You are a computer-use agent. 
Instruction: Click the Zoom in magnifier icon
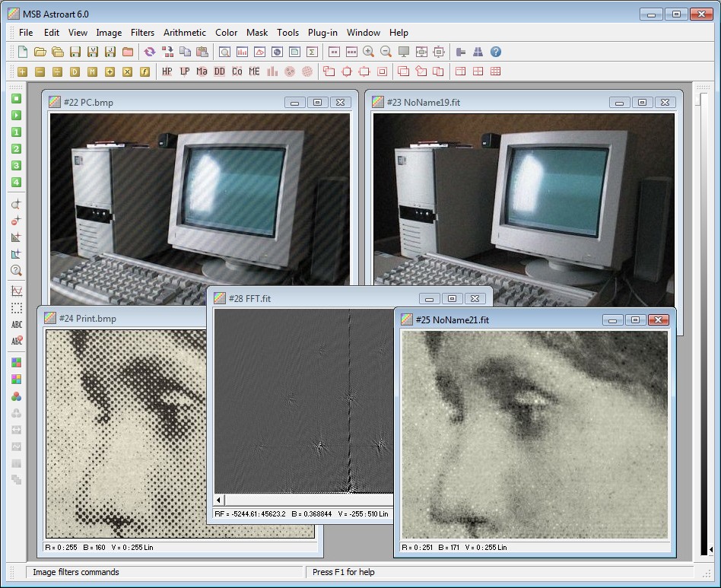[369, 52]
